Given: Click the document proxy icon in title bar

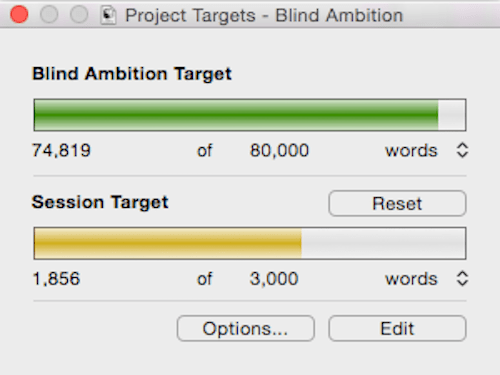Looking at the screenshot, I should [108, 15].
